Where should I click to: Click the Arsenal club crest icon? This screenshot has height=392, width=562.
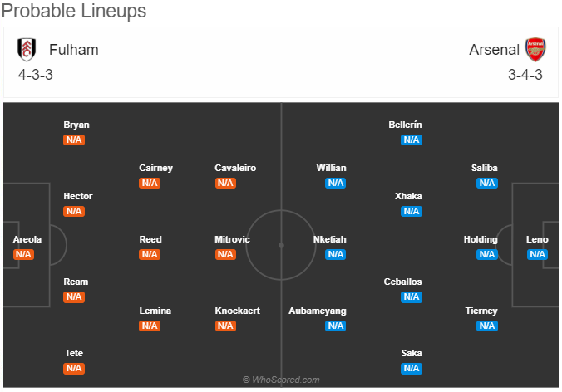(535, 50)
